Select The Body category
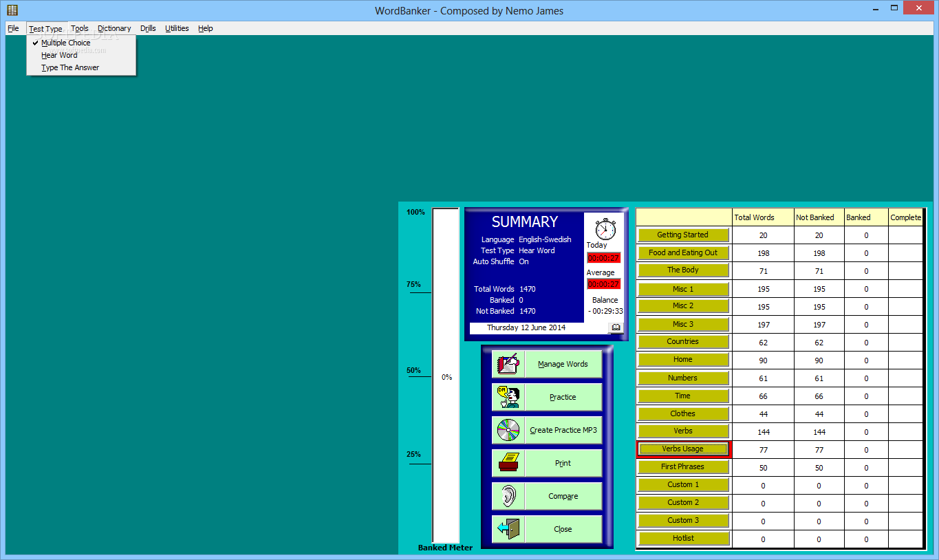 click(x=683, y=270)
